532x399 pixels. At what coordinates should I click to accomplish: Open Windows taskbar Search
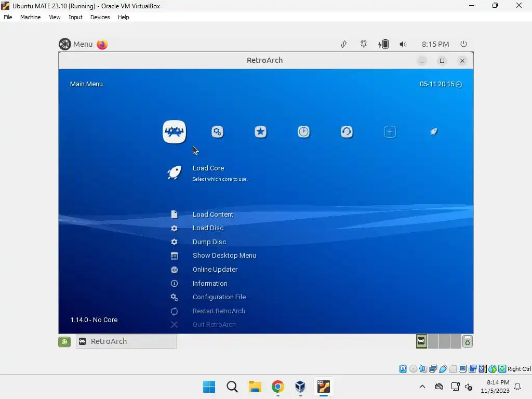(232, 387)
